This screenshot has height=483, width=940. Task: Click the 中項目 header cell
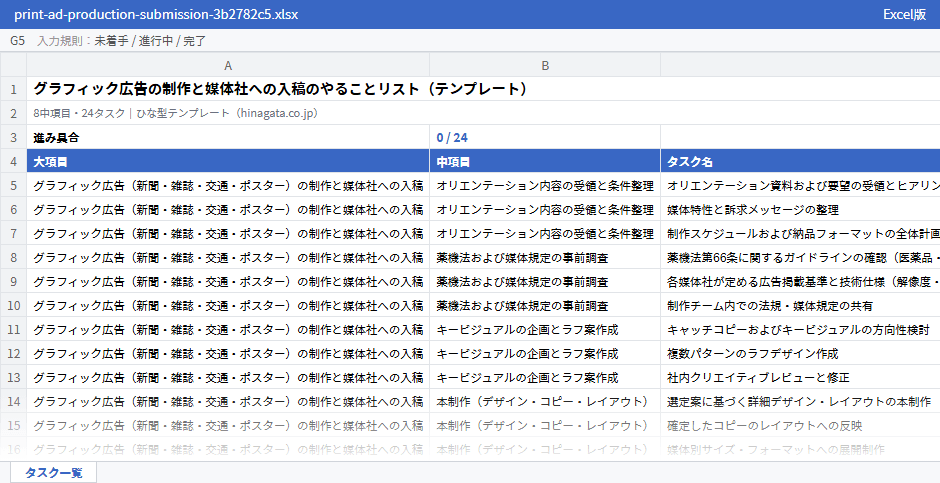[x=545, y=161]
